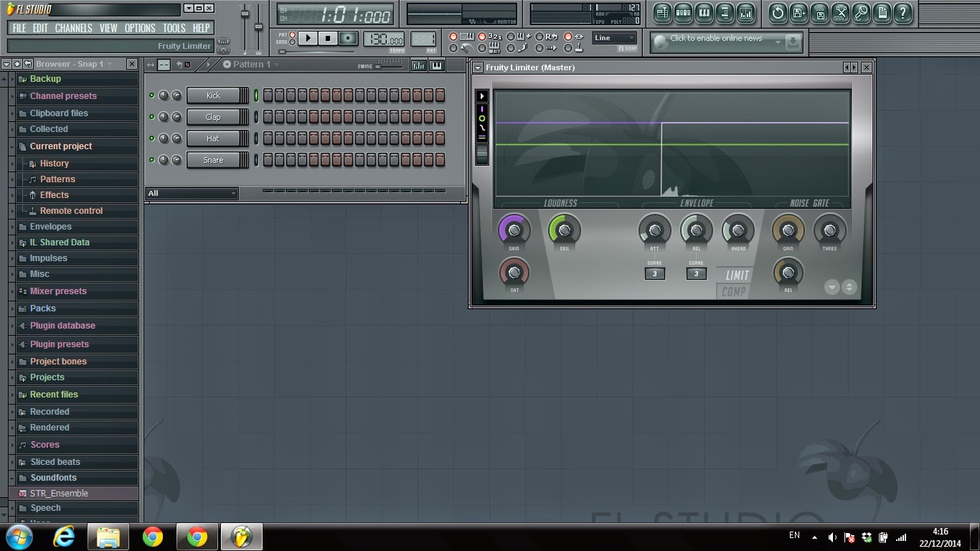Open the FILE menu
This screenshot has width=980, height=551.
click(x=19, y=28)
